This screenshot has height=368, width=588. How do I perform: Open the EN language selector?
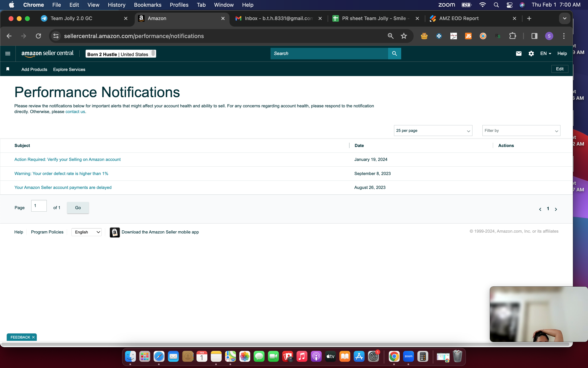[546, 54]
